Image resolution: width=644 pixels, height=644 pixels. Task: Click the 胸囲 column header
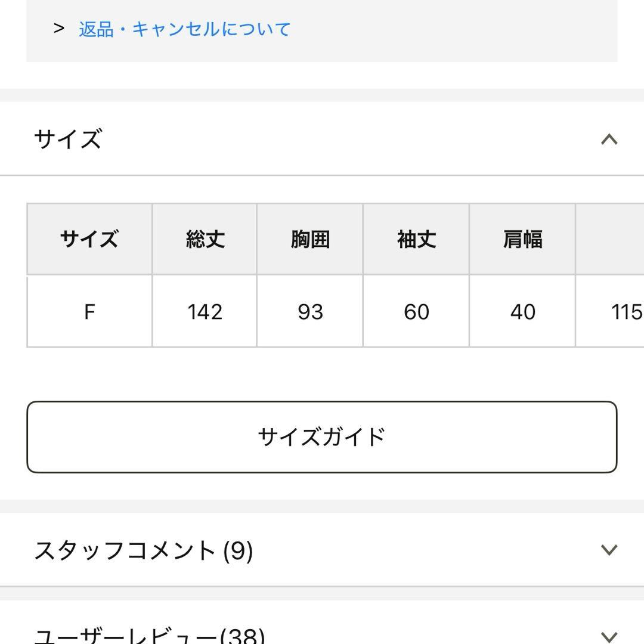click(310, 239)
